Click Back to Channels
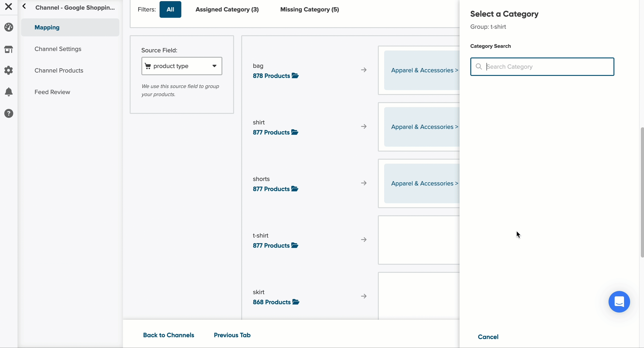644x348 pixels. (x=169, y=335)
